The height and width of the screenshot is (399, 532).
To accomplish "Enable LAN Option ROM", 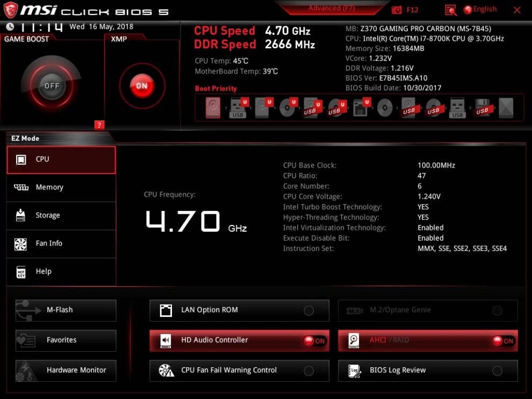I will [x=309, y=310].
